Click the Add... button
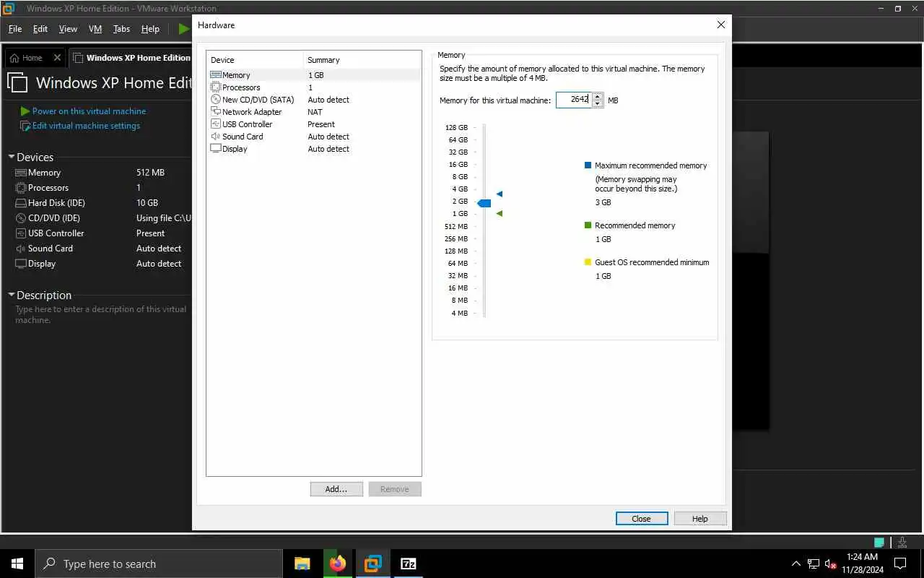The height and width of the screenshot is (578, 924). pyautogui.click(x=336, y=489)
